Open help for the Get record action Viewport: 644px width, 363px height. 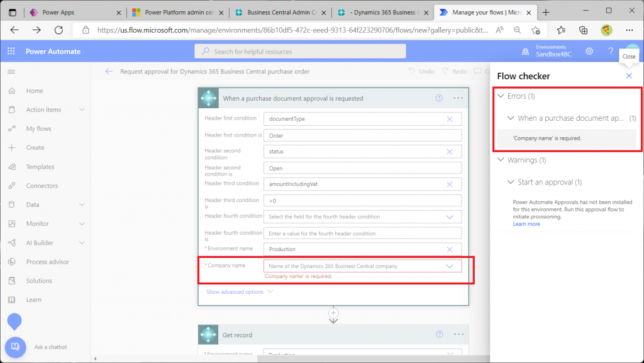click(x=440, y=335)
